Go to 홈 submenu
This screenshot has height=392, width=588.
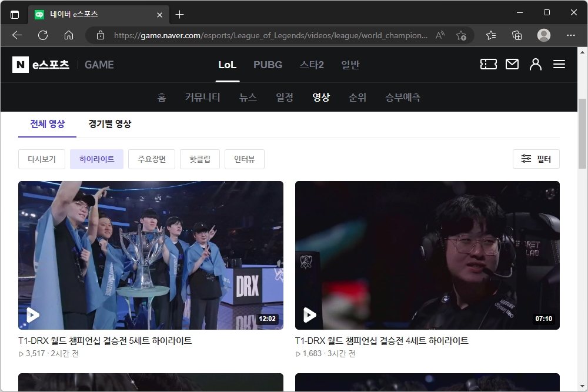[x=161, y=97]
